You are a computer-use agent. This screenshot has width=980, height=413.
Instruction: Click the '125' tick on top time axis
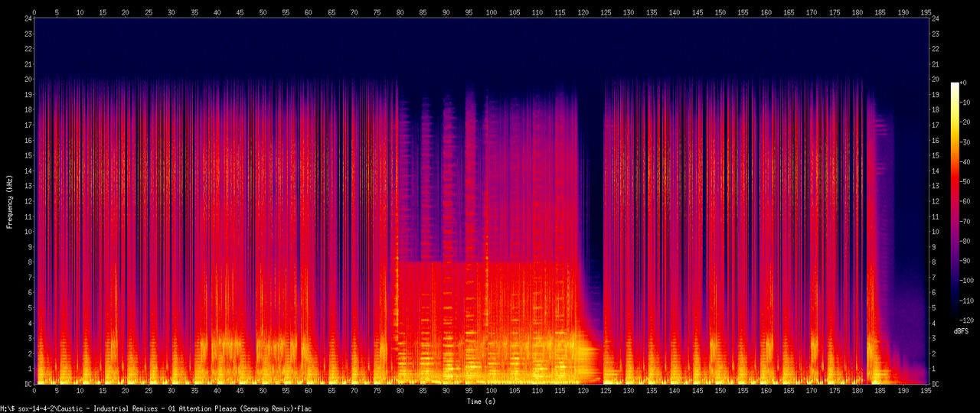606,12
